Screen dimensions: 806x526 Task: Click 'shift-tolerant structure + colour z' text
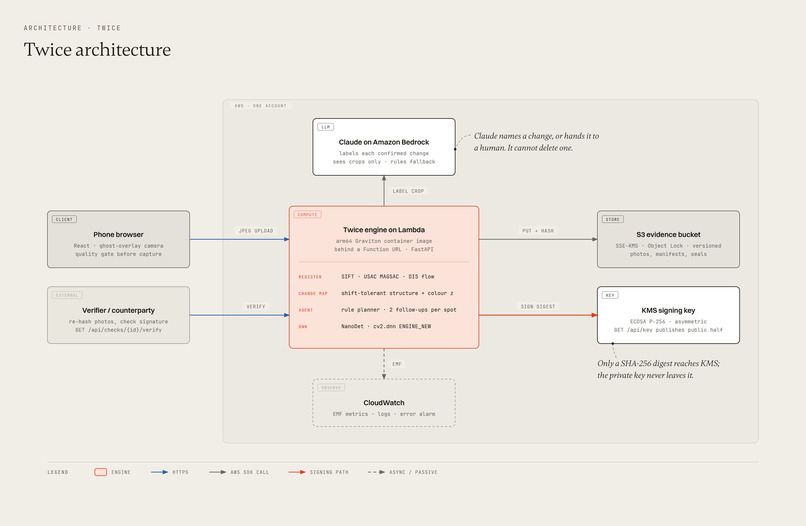coord(397,293)
